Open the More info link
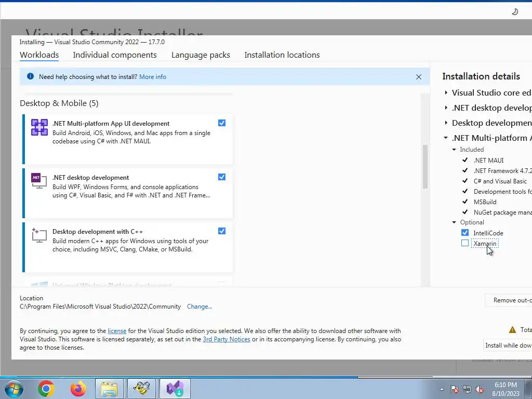Image resolution: width=532 pixels, height=399 pixels. (x=153, y=77)
